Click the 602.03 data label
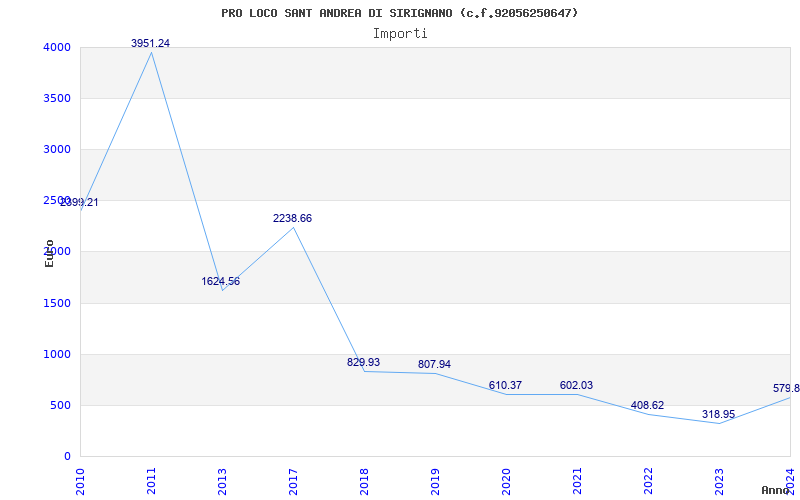 pyautogui.click(x=576, y=385)
